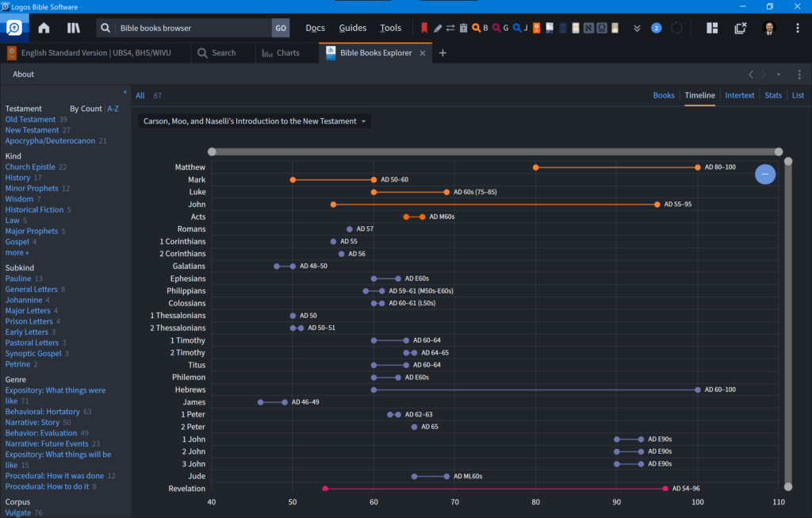Viewport: 812px width, 518px height.
Task: Filter by Old Testament
Action: (x=30, y=119)
